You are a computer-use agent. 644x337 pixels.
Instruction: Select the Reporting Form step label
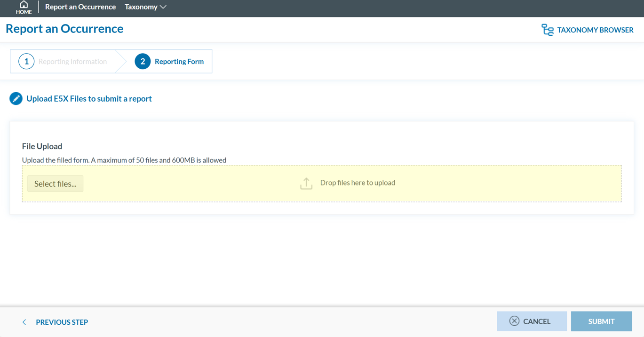[179, 62]
